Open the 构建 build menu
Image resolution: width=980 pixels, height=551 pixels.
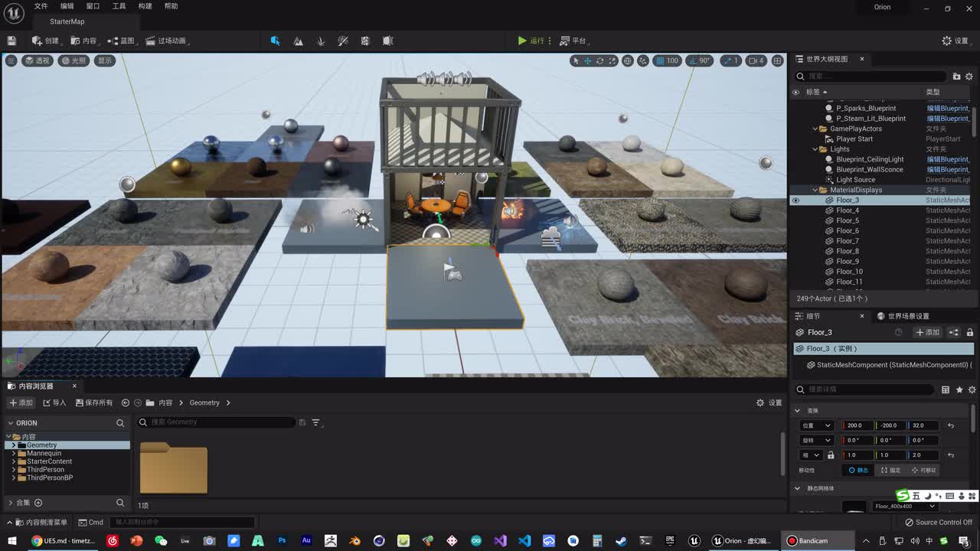[x=145, y=6]
